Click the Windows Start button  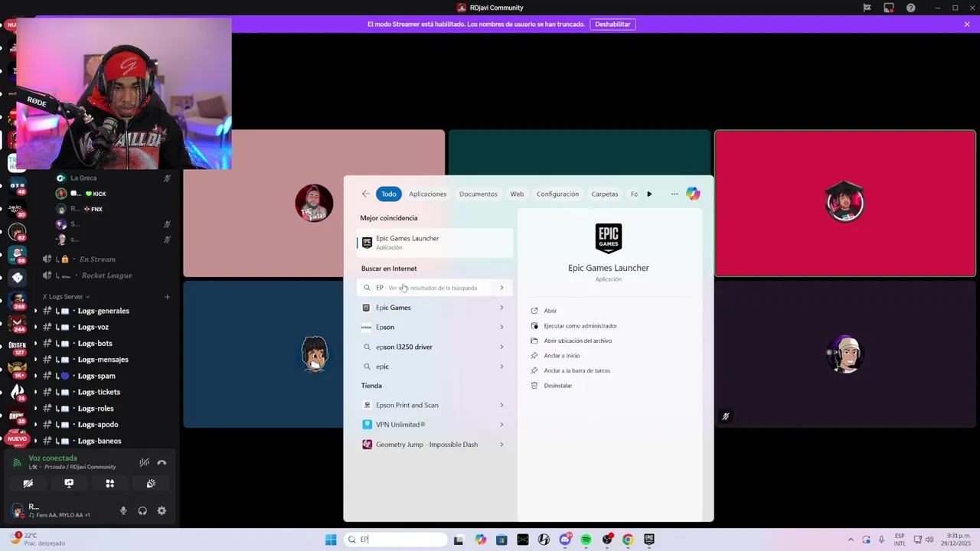331,540
